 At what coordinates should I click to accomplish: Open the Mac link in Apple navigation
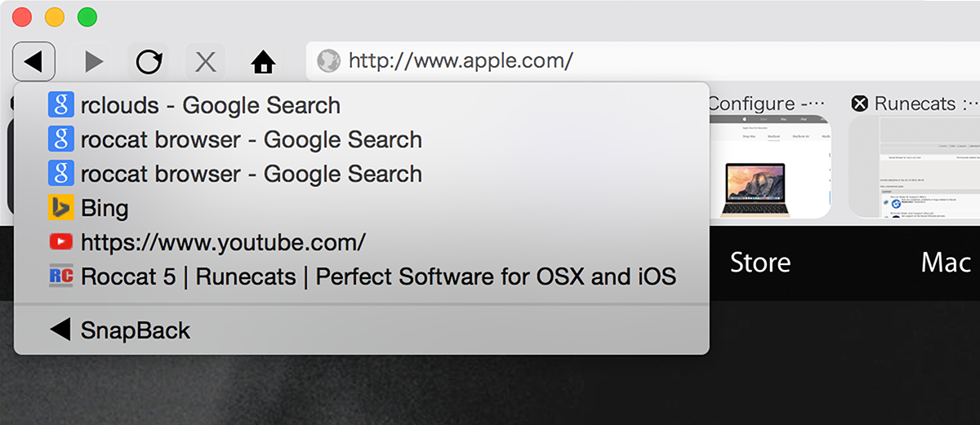coord(946,263)
